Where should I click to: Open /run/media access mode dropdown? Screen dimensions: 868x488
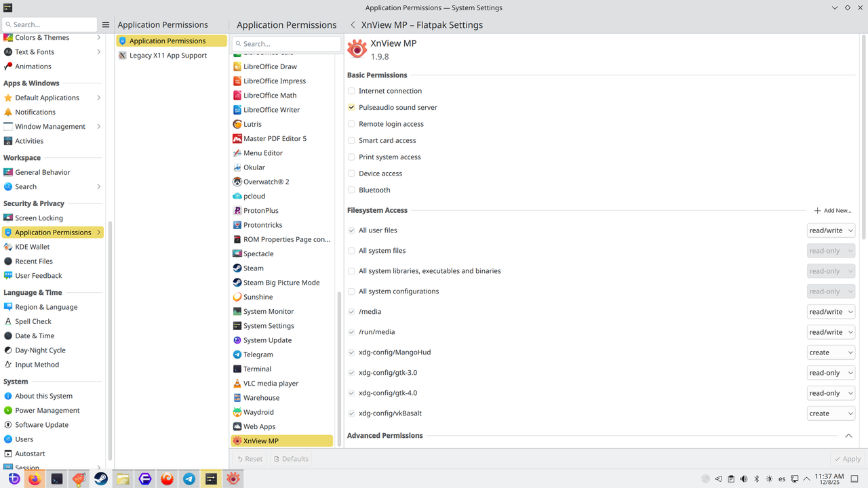tap(831, 332)
